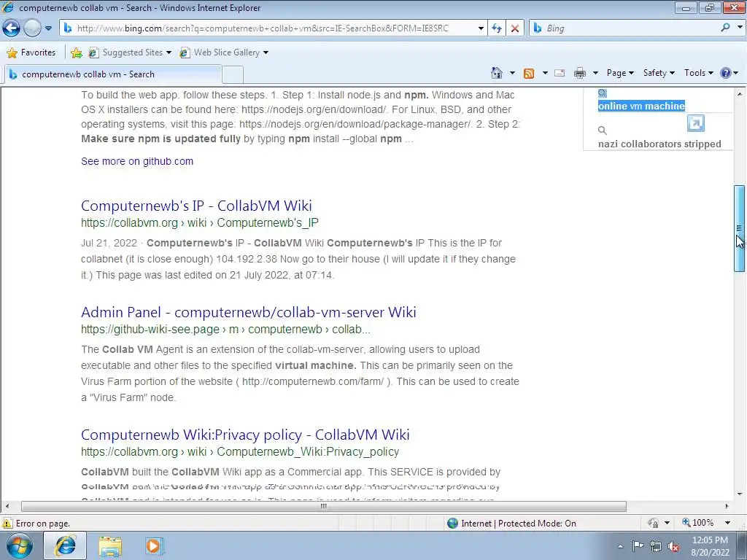
Task: Click 'nazi collaborators stripped' related search
Action: tap(659, 144)
